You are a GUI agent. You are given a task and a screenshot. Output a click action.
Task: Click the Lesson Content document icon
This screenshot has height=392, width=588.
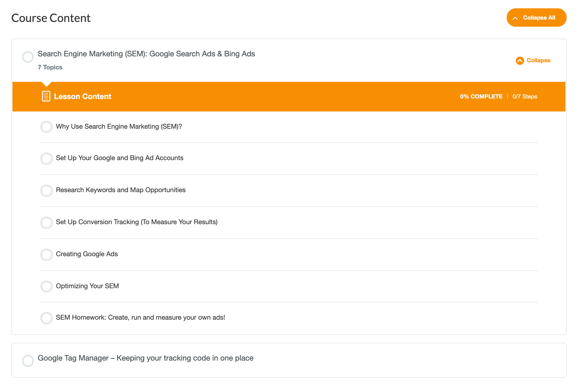(46, 96)
